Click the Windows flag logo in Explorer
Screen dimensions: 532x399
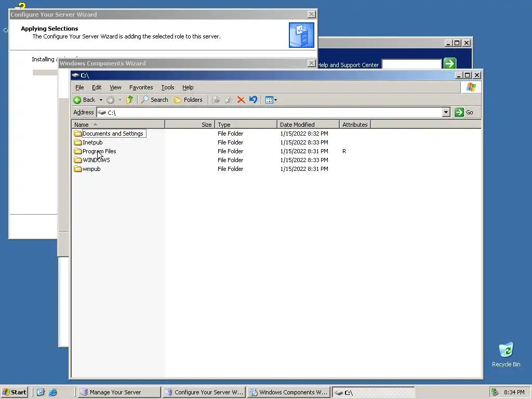pos(471,87)
